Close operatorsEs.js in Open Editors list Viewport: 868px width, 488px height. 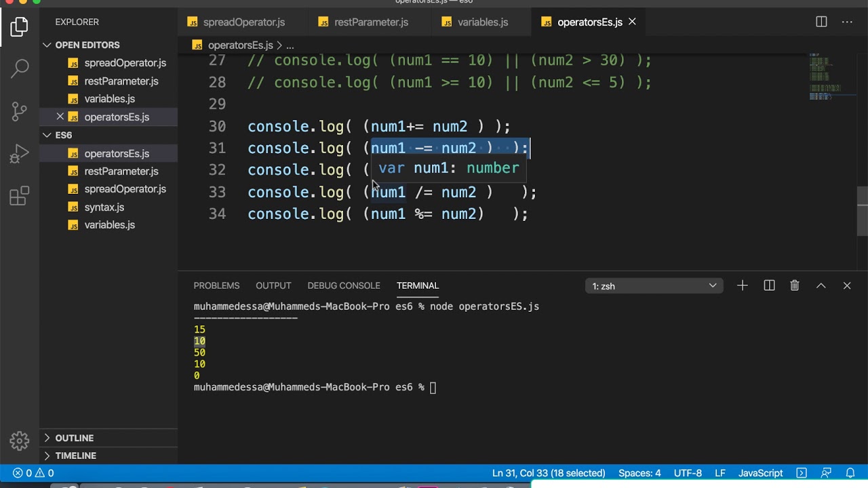(x=60, y=117)
